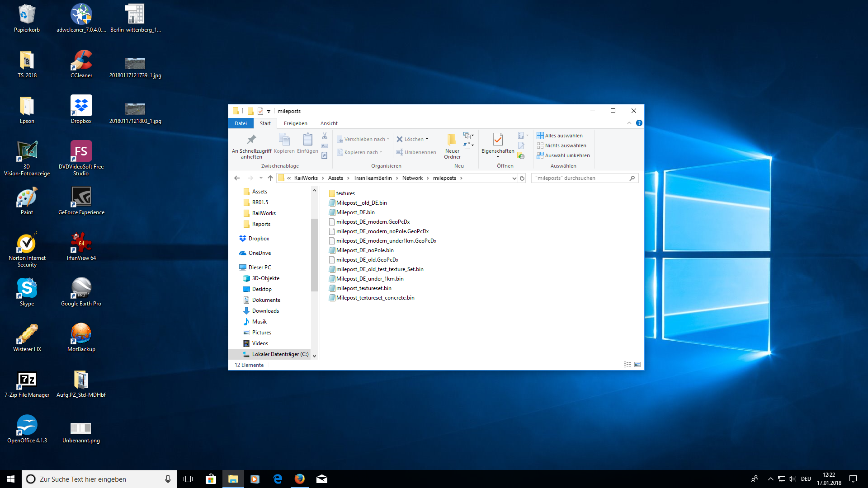Viewport: 868px width, 488px height.
Task: Click the navigation pane scrollbar down arrow
Action: coord(314,356)
